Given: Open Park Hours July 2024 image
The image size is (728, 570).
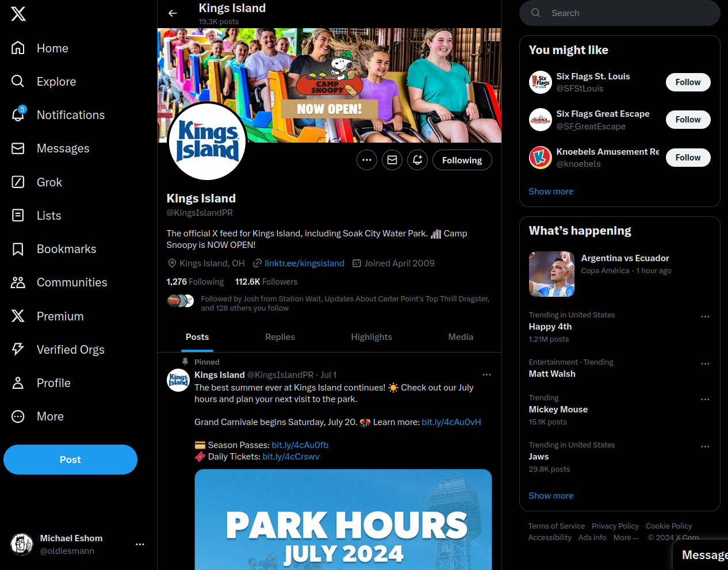Looking at the screenshot, I should click(343, 519).
